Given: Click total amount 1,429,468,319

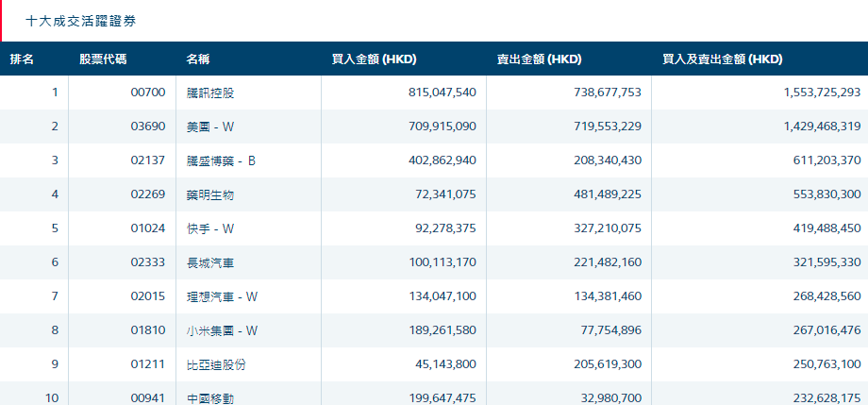Looking at the screenshot, I should tap(822, 127).
